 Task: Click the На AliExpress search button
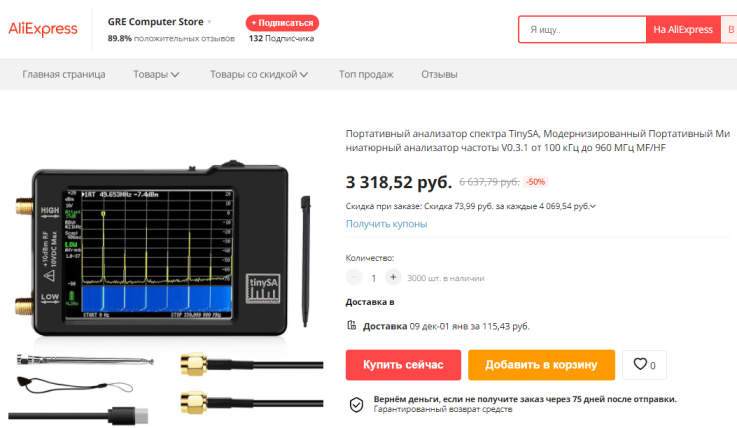point(683,30)
